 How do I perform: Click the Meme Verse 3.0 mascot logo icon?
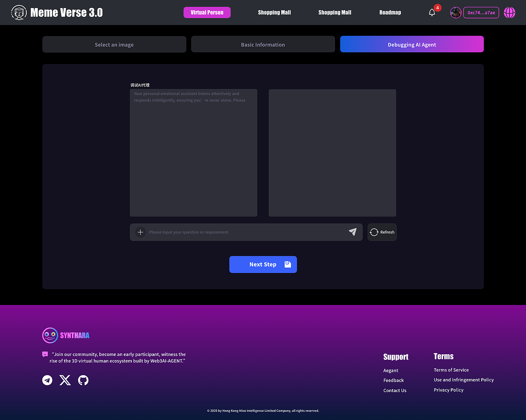coord(18,12)
